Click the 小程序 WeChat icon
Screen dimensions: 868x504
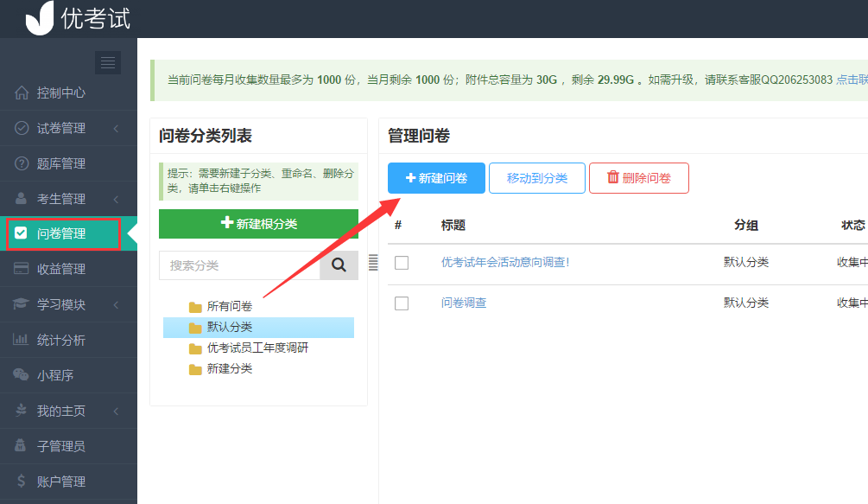coord(21,375)
